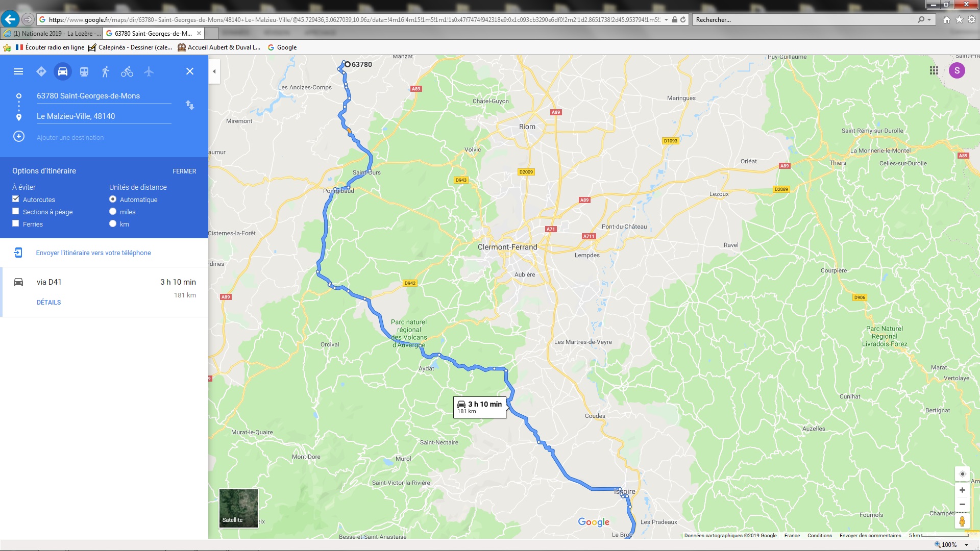This screenshot has height=551, width=980.
Task: Click the Rechercher search box
Action: 804,20
